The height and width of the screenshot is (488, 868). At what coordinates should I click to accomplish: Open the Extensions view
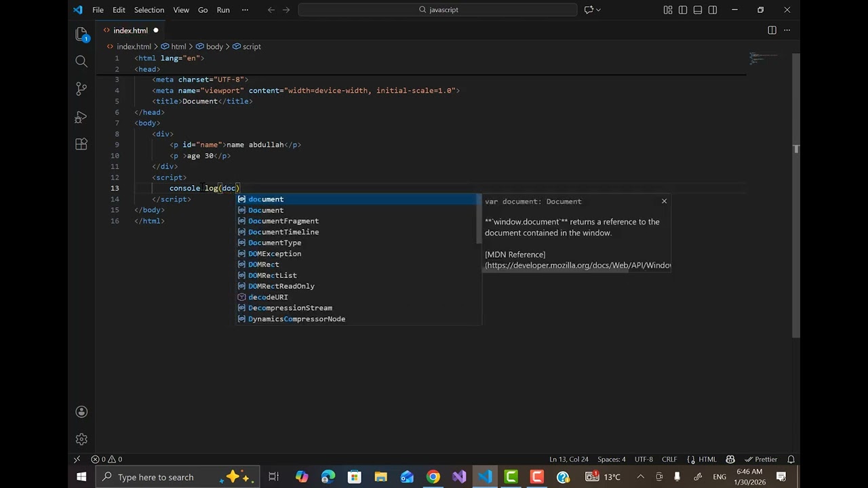click(x=81, y=144)
